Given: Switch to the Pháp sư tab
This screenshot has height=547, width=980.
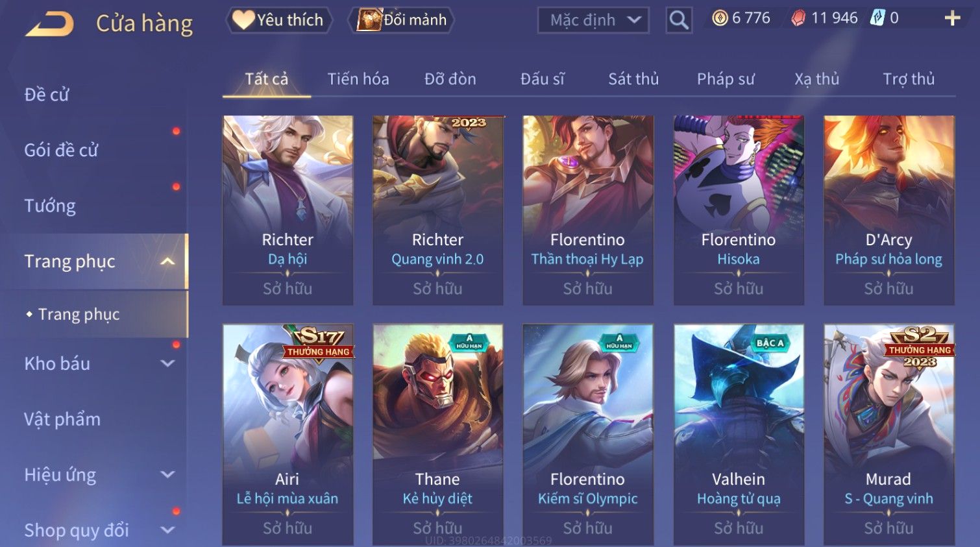Looking at the screenshot, I should [726, 79].
